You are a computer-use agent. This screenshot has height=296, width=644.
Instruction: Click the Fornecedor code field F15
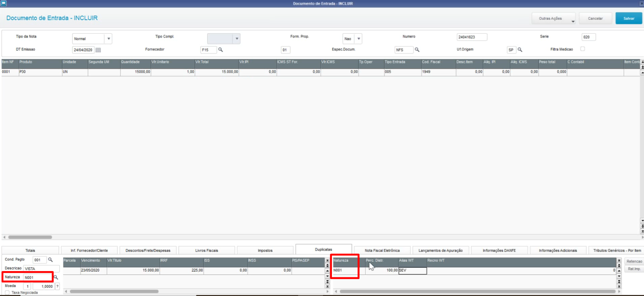point(209,50)
